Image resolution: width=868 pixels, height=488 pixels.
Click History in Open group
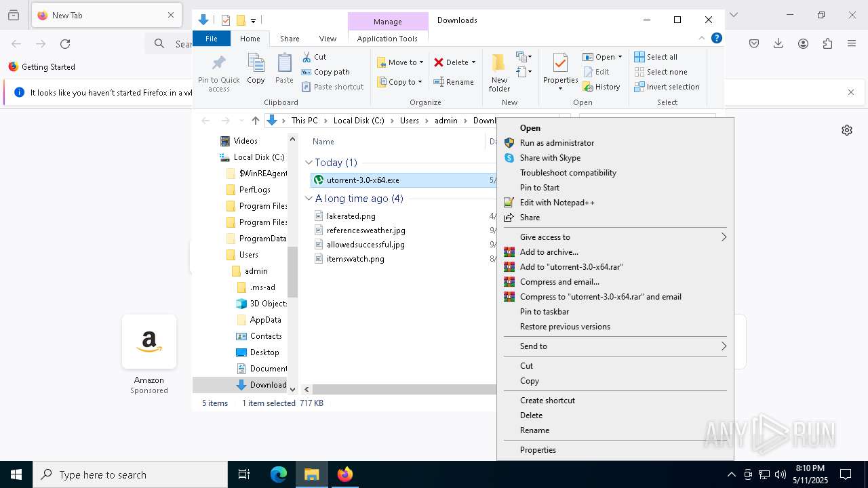click(x=601, y=87)
